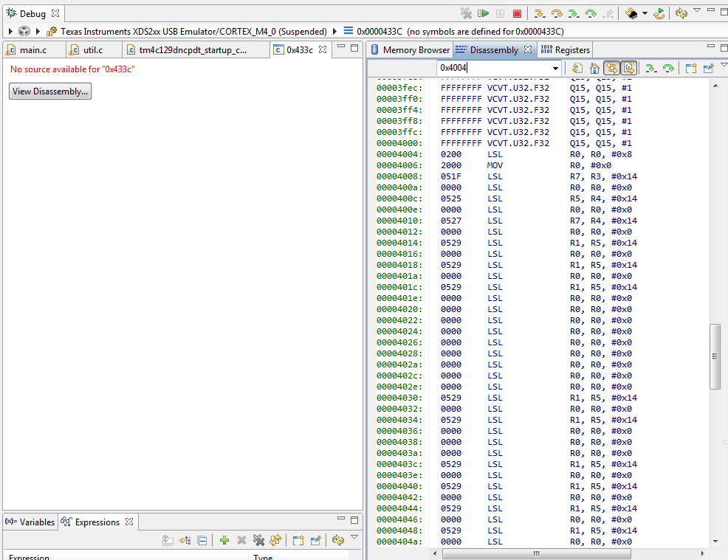This screenshot has width=728, height=560.
Task: Expand the tree arrow before XDS2xx Emulator
Action: tap(38, 32)
